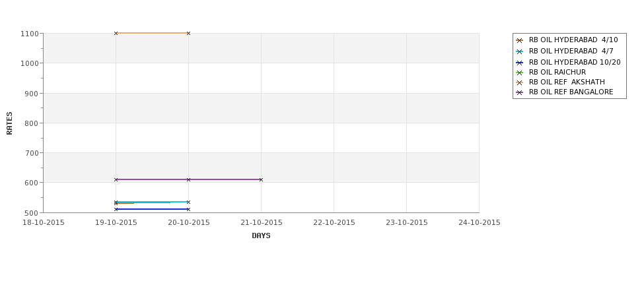Click the purple line data point on 21-10-2015

coord(261,179)
